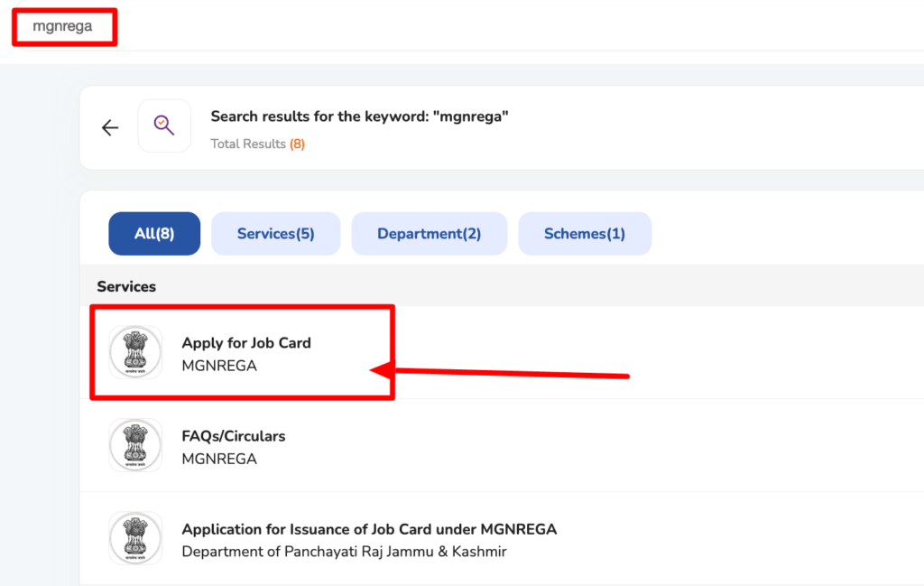This screenshot has width=924, height=586.
Task: Click the search results keyword heading text
Action: click(359, 116)
